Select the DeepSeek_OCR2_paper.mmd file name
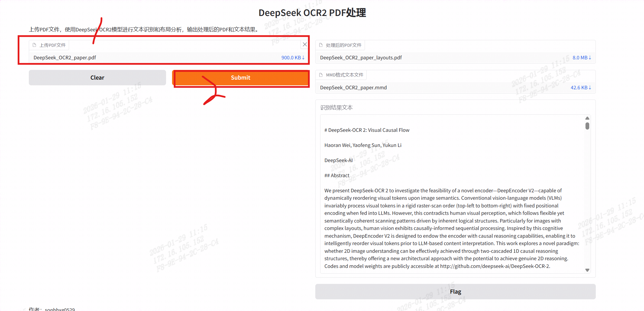Viewport: 644px width, 311px height. click(354, 88)
